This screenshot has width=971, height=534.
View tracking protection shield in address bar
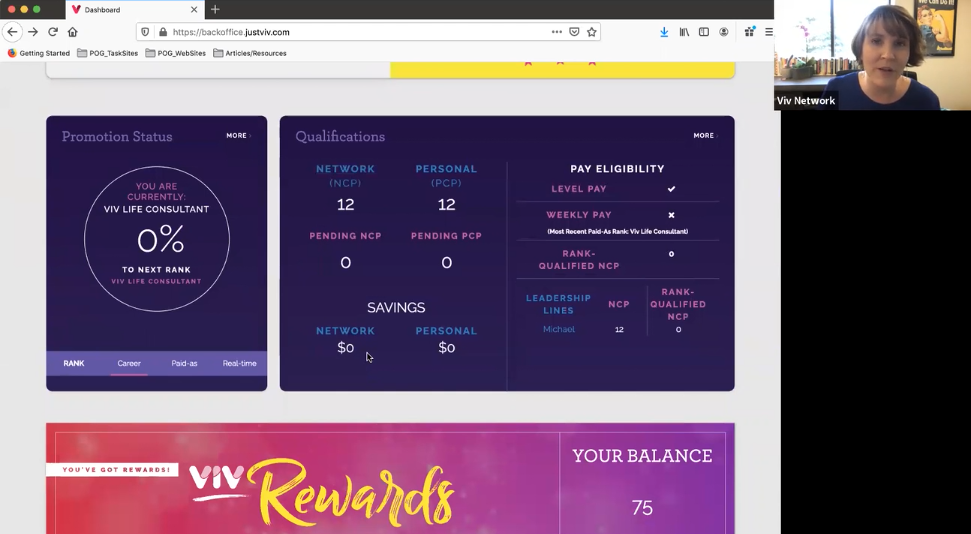(146, 32)
